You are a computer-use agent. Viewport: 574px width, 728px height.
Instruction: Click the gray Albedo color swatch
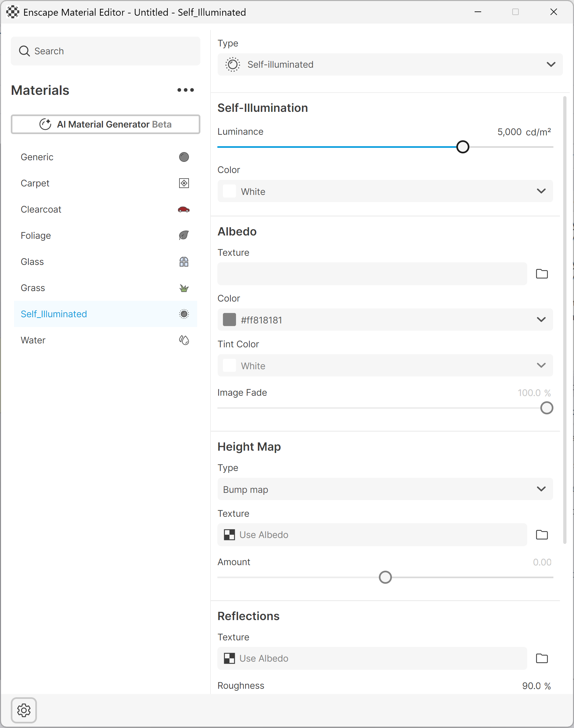(229, 320)
